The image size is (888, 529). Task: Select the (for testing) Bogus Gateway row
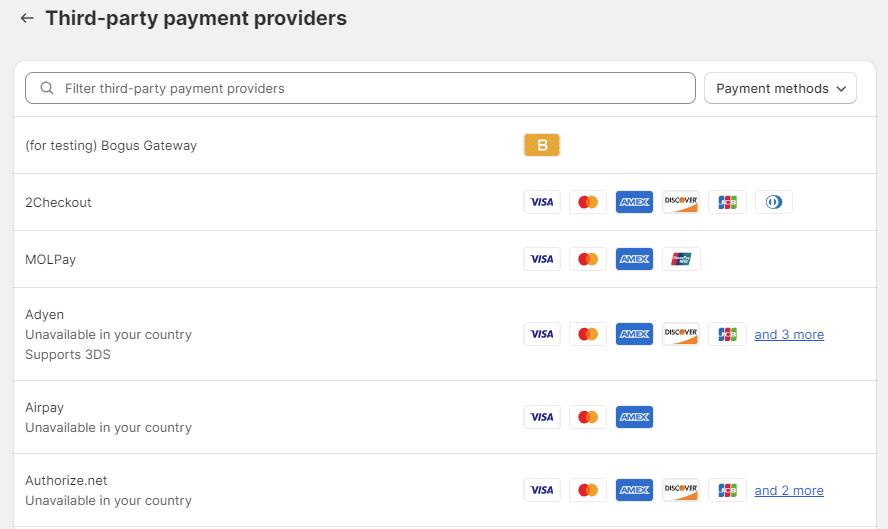click(445, 145)
